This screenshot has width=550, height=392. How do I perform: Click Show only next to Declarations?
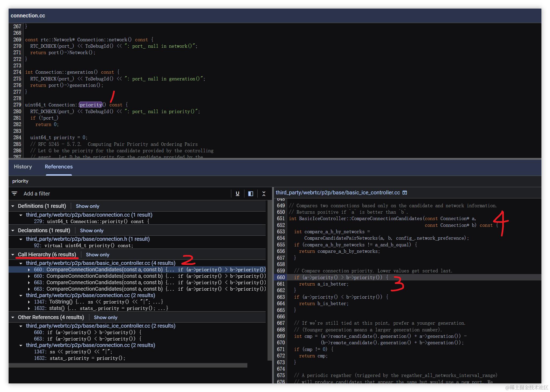91,231
